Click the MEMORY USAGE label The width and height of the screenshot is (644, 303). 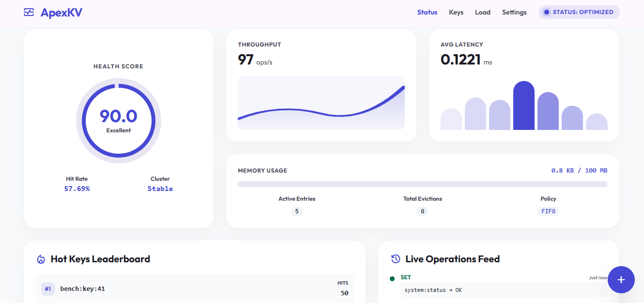point(262,171)
